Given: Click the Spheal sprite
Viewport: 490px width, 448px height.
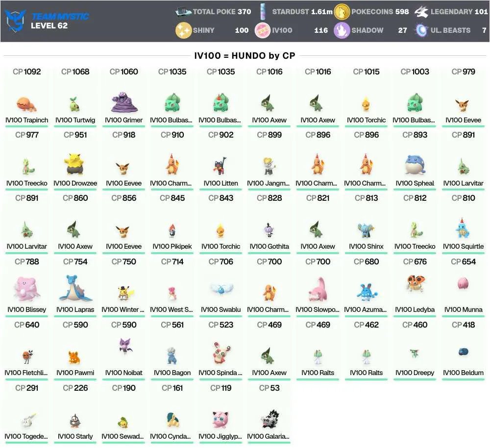Looking at the screenshot, I should (x=415, y=165).
